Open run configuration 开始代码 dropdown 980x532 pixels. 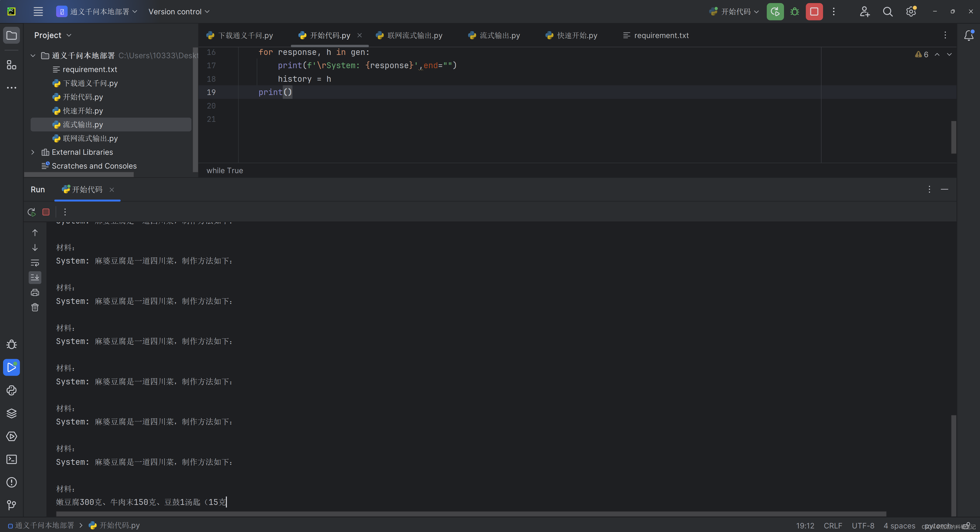[734, 11]
